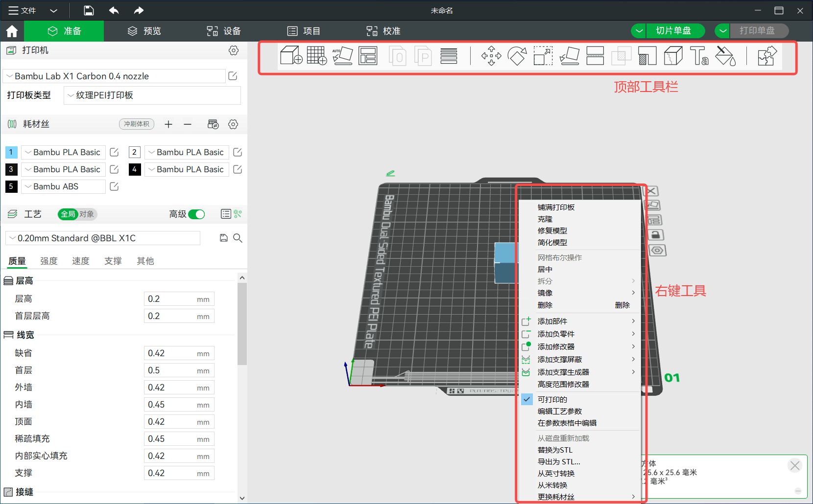Viewport: 813px width, 504px height.
Task: Arrange all objects using top toolbar icon
Action: [x=368, y=56]
